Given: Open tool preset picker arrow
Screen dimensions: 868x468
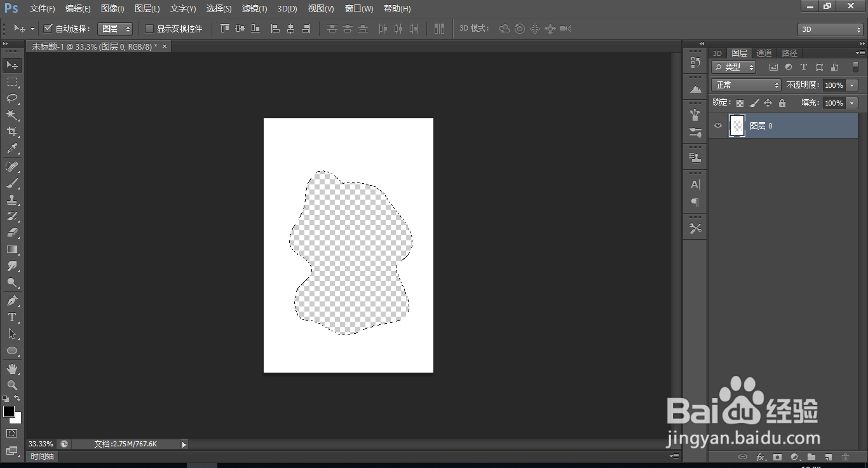Looking at the screenshot, I should tap(32, 29).
